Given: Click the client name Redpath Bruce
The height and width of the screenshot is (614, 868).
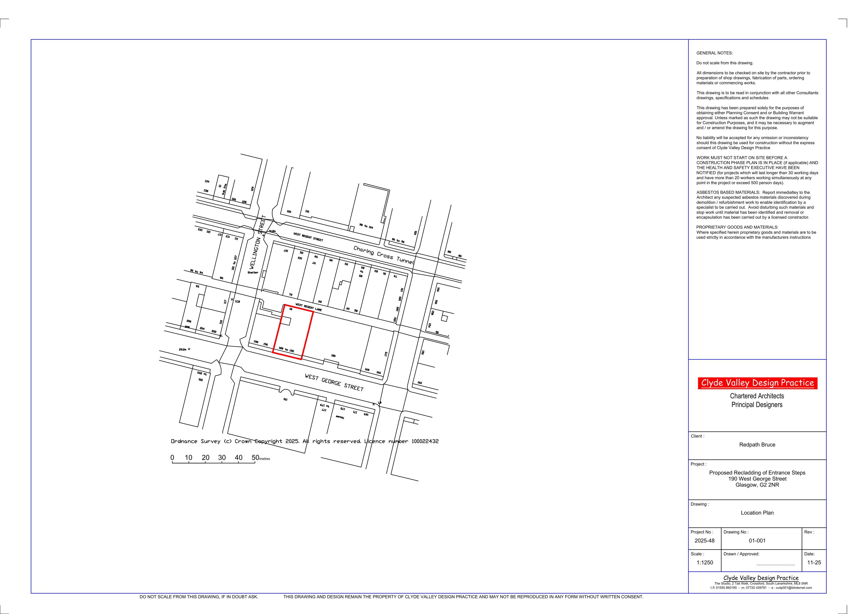Looking at the screenshot, I should pos(757,445).
